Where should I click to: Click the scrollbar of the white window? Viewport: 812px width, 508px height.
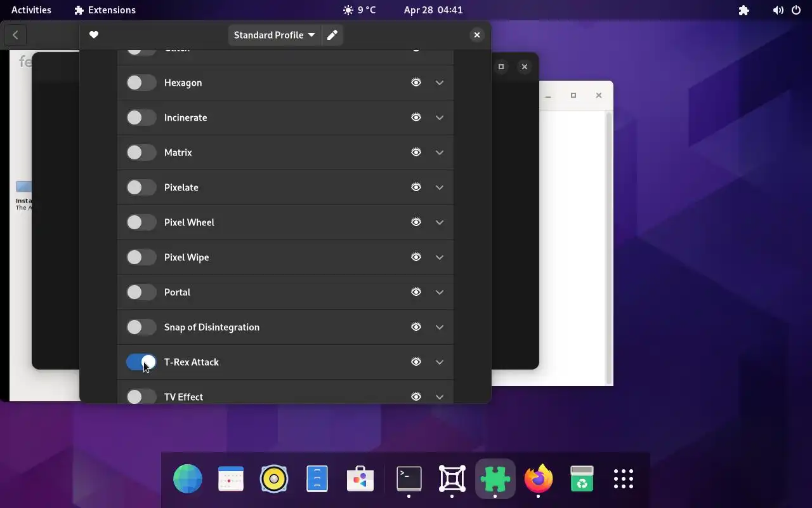(609, 248)
